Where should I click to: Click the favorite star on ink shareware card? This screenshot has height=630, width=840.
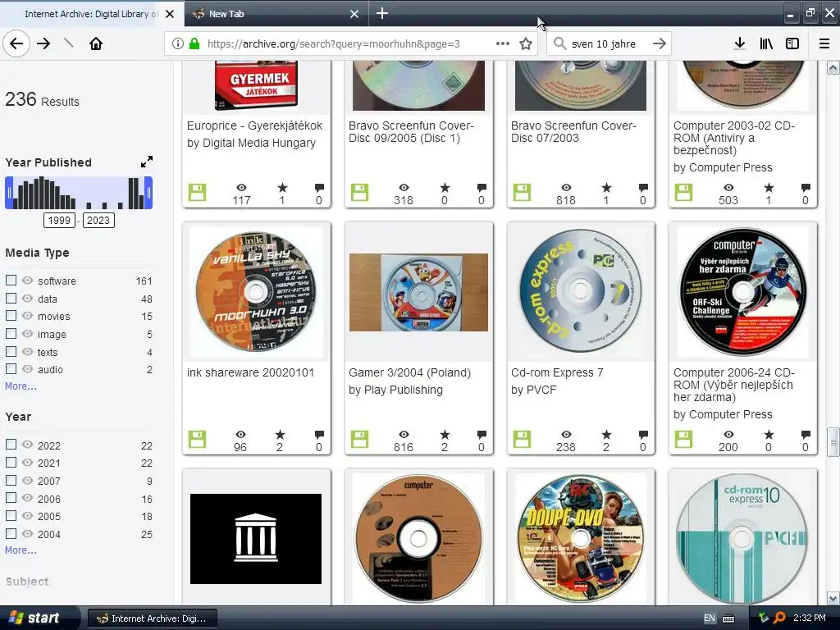[281, 435]
